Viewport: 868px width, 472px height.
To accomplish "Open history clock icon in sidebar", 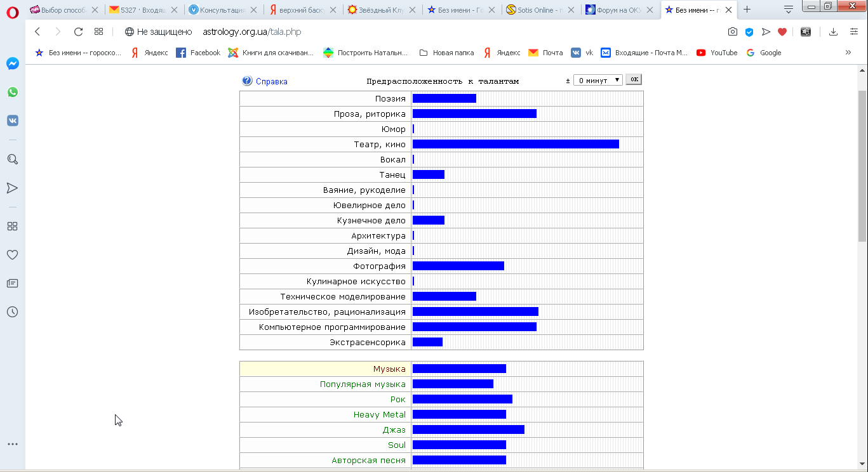I will (13, 311).
